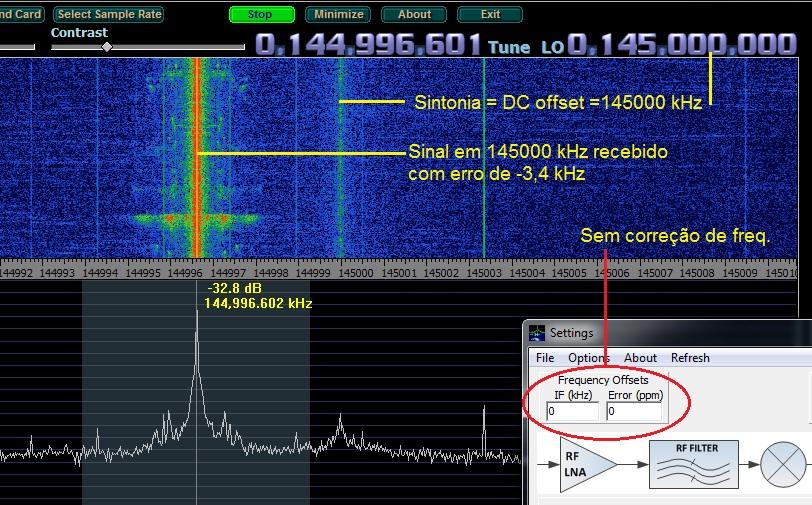Open the File menu in the Settings window
Screen dimensions: 812x505
pos(545,358)
